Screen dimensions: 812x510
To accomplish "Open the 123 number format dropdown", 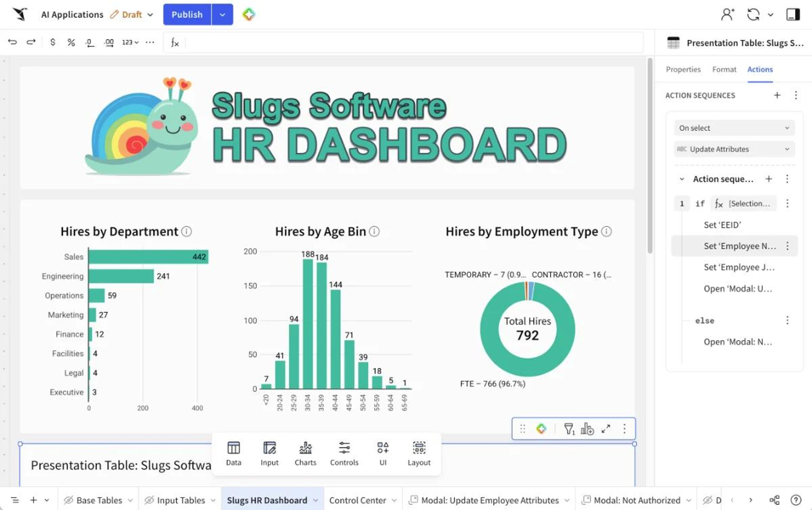I will [130, 42].
